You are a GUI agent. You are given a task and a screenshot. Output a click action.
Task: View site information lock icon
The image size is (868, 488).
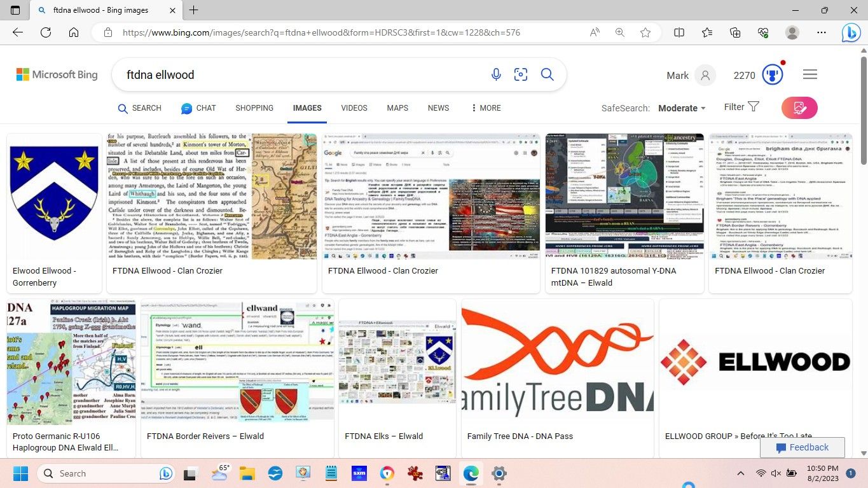108,32
